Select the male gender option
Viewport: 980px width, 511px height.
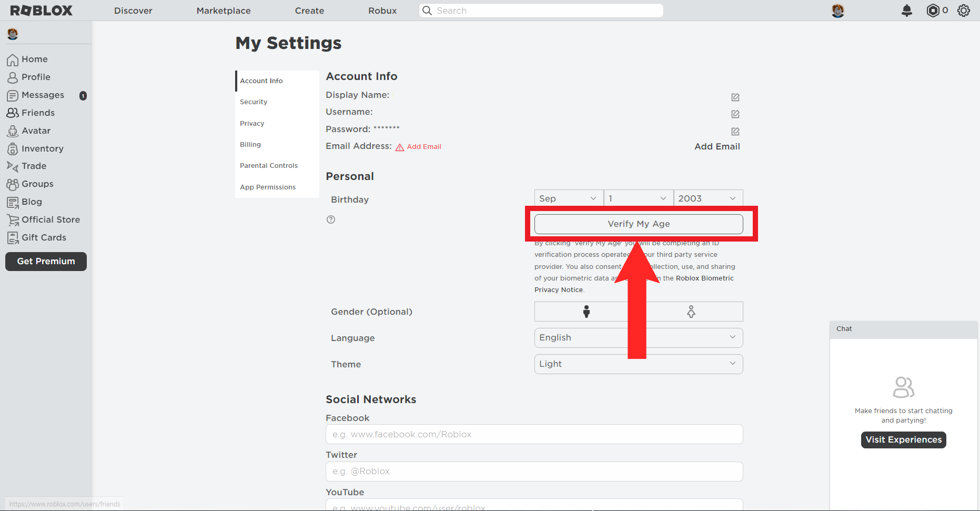[x=587, y=312]
